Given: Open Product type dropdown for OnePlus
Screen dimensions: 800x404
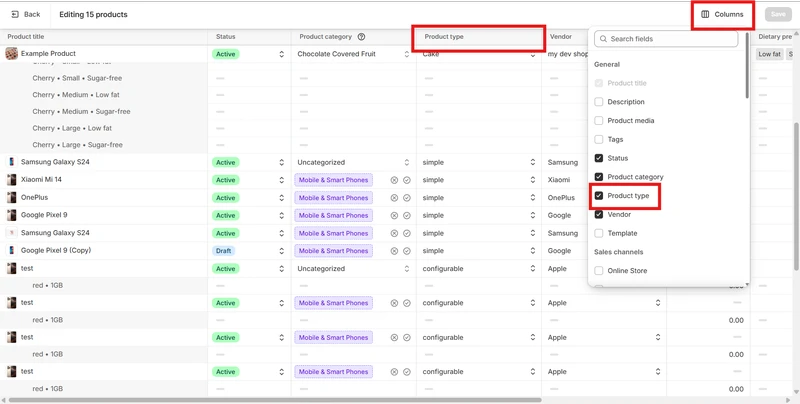Looking at the screenshot, I should tap(533, 198).
